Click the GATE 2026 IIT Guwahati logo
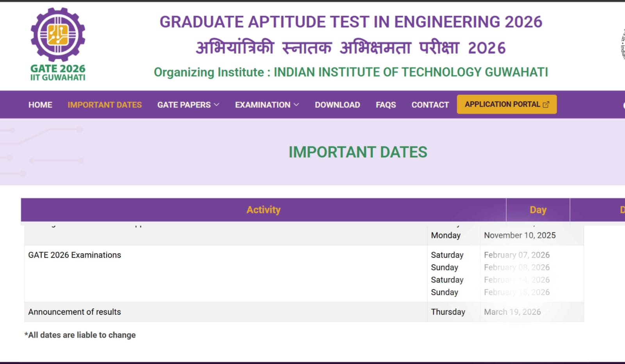 (58, 44)
